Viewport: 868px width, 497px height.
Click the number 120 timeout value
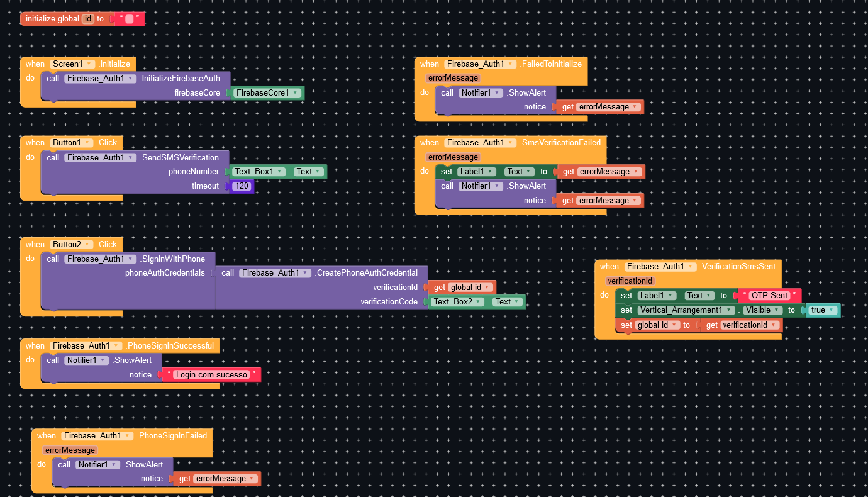[242, 186]
